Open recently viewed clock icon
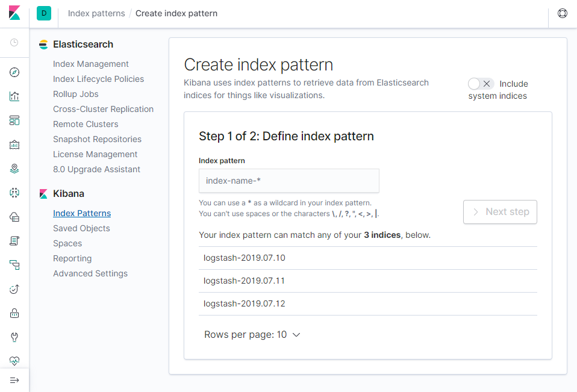Image resolution: width=577 pixels, height=392 pixels. coord(14,43)
